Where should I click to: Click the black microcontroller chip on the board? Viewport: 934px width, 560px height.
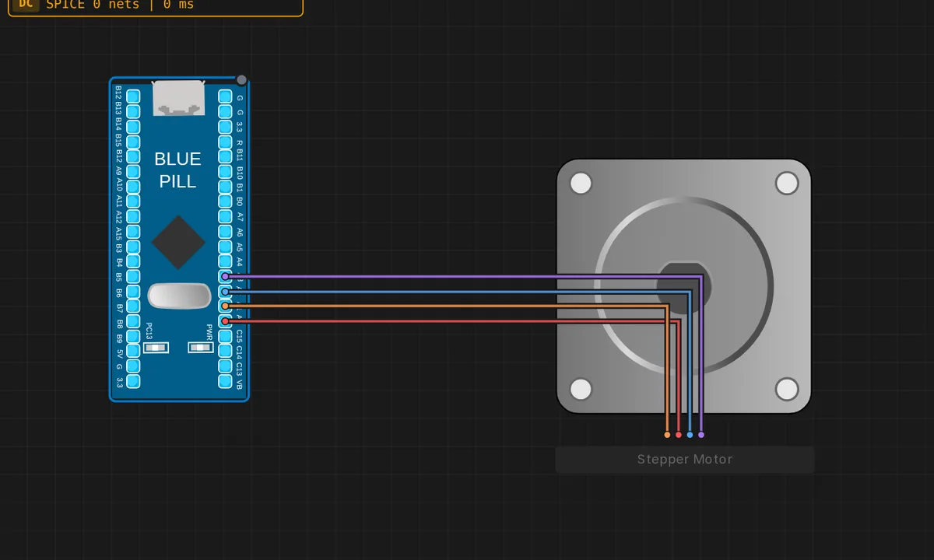[x=178, y=243]
